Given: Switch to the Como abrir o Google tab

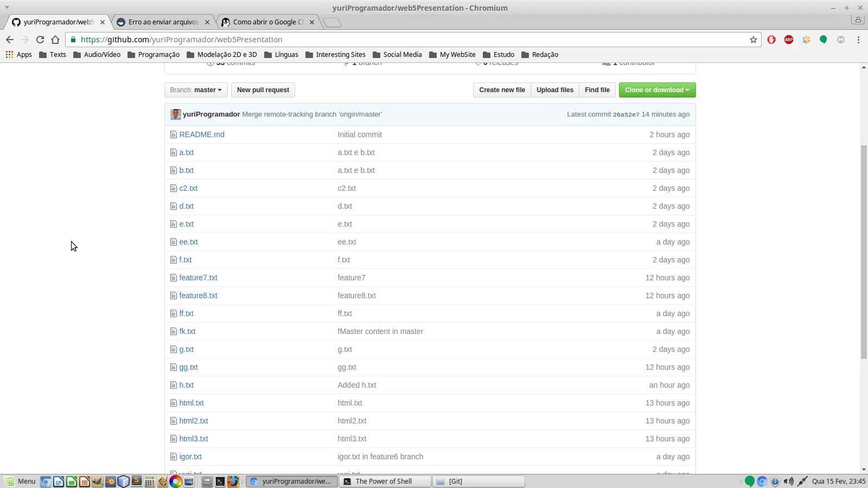Looking at the screenshot, I should (x=267, y=22).
